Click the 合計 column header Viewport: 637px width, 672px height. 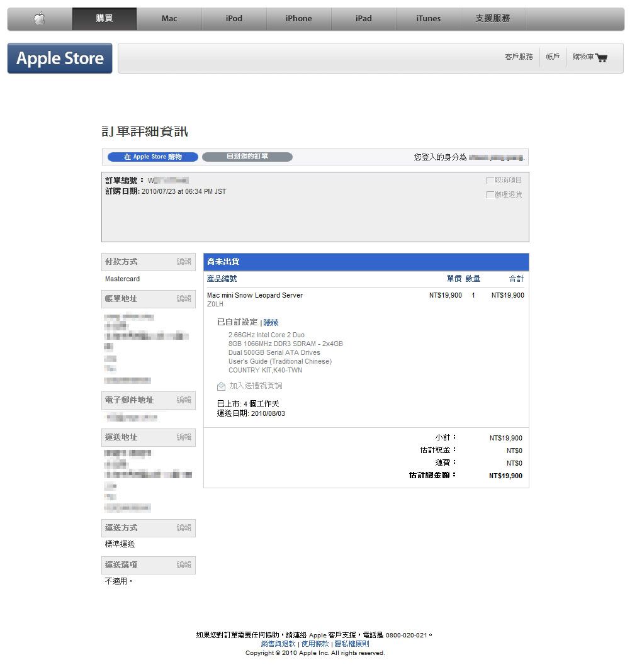coord(517,279)
